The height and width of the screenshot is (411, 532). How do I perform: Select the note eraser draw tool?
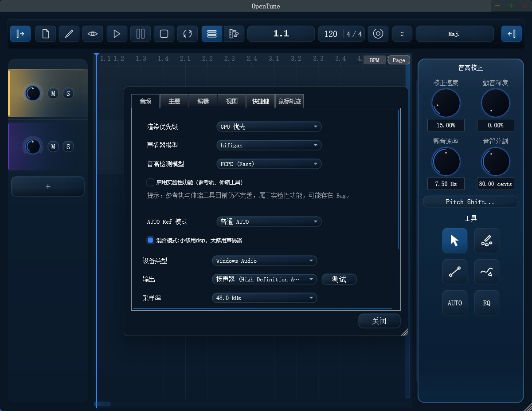coord(487,241)
